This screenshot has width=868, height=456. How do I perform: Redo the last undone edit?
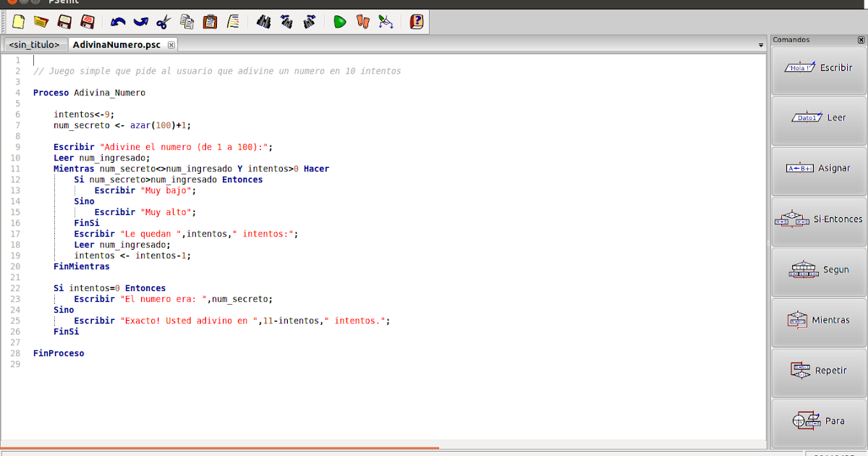pos(141,22)
